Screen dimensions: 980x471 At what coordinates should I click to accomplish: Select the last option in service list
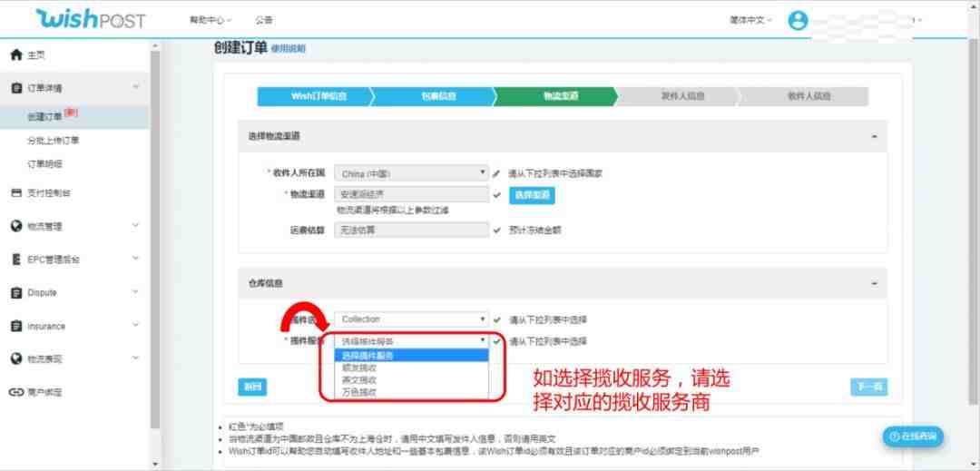click(411, 392)
